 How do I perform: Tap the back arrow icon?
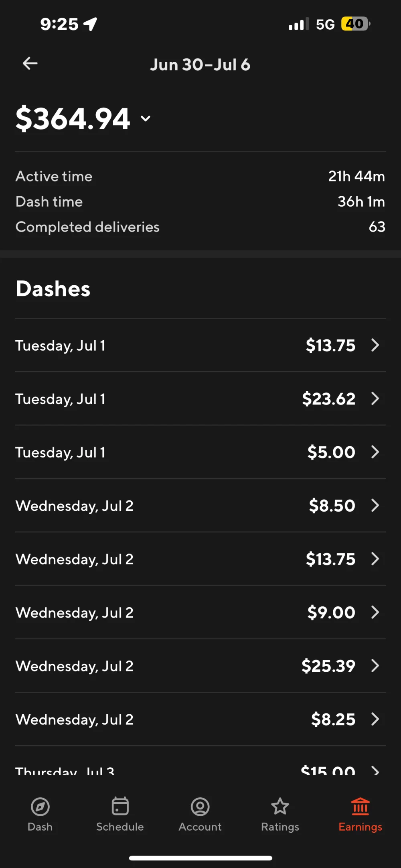pos(30,63)
